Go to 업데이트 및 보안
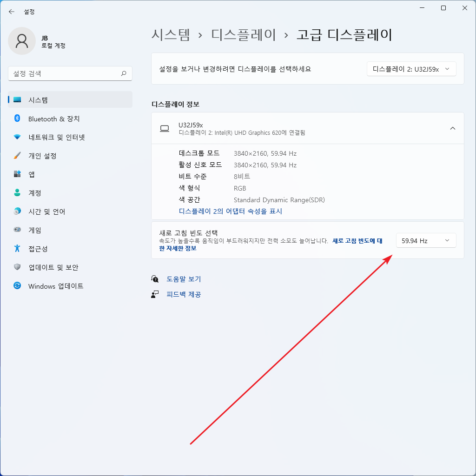 point(70,267)
